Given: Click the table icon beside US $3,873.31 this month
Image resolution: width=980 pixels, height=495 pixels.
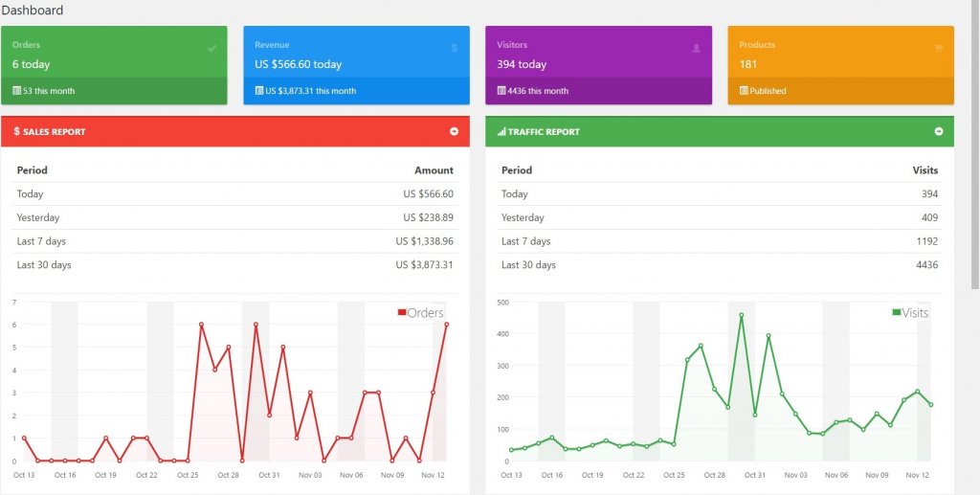Looking at the screenshot, I should click(259, 91).
